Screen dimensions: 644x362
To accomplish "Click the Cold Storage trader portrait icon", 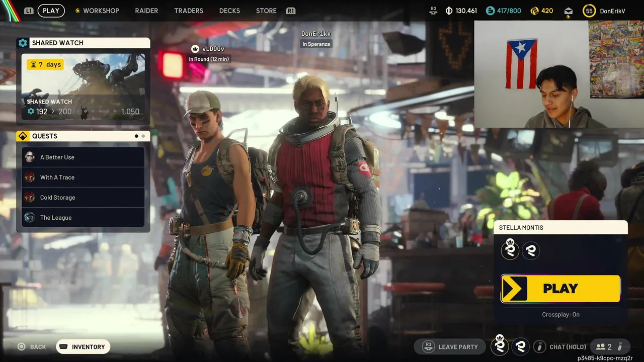I will pos(30,198).
